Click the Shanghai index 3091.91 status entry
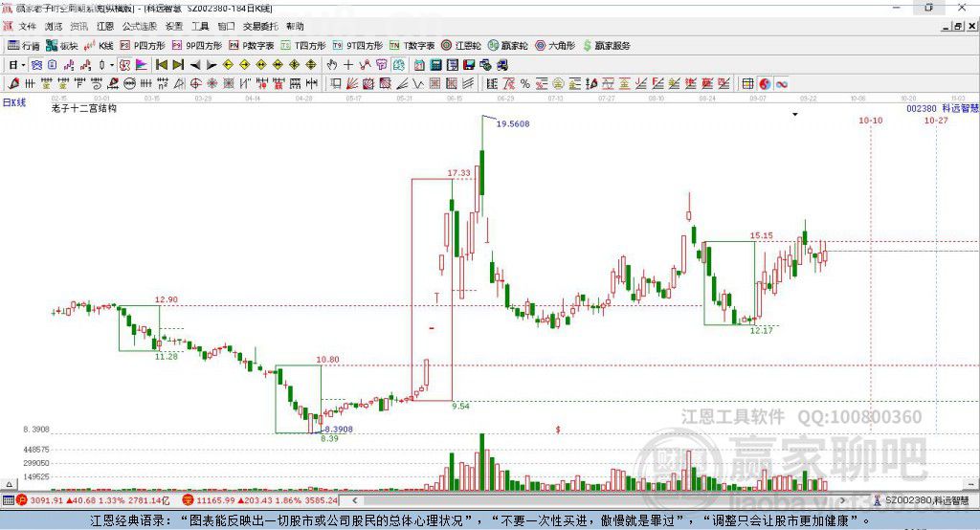The height and width of the screenshot is (530, 980). point(94,500)
